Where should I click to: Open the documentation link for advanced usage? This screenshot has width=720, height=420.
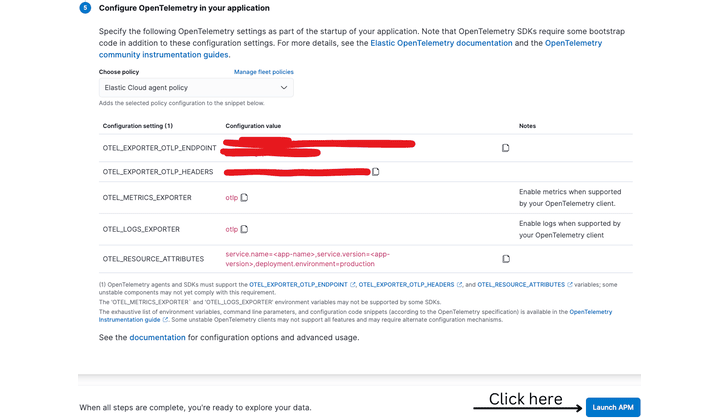tap(157, 337)
